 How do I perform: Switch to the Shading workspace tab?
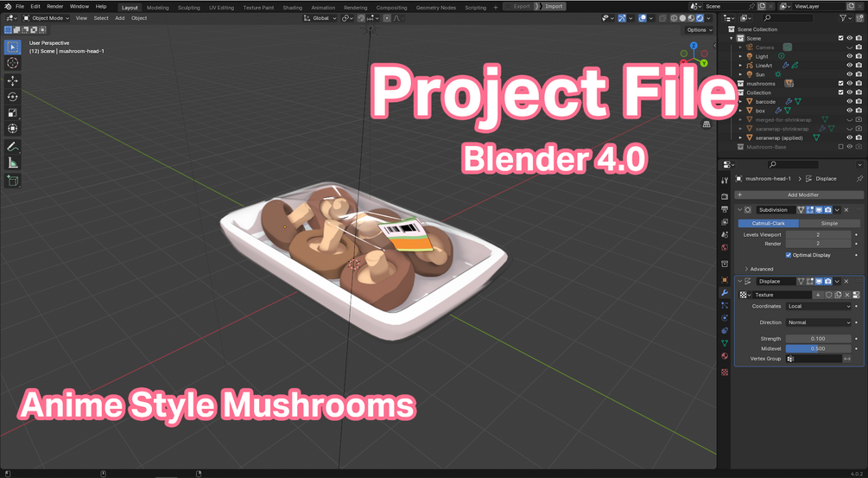292,7
